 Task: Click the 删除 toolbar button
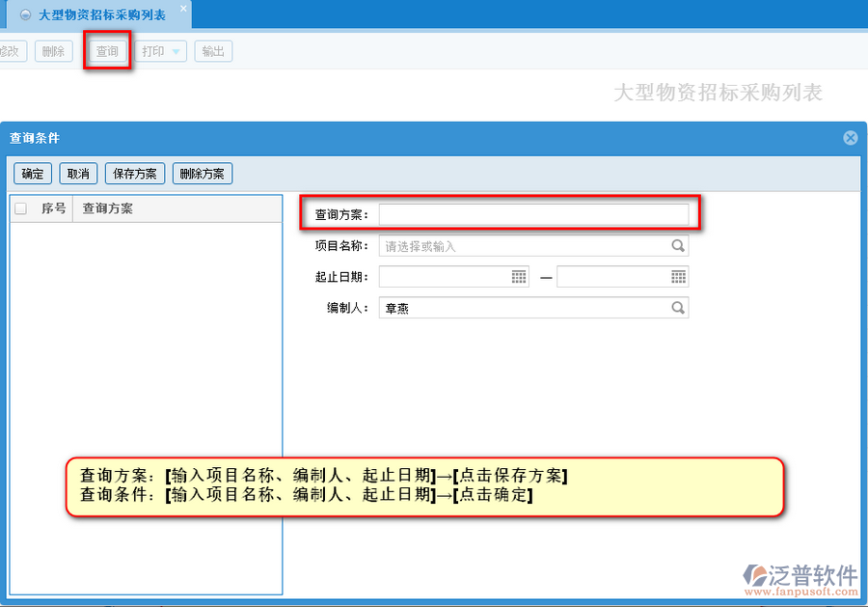pyautogui.click(x=54, y=51)
